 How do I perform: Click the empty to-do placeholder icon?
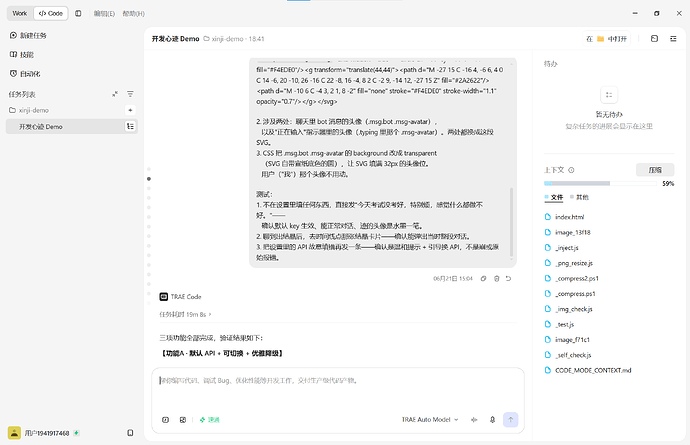tap(609, 95)
